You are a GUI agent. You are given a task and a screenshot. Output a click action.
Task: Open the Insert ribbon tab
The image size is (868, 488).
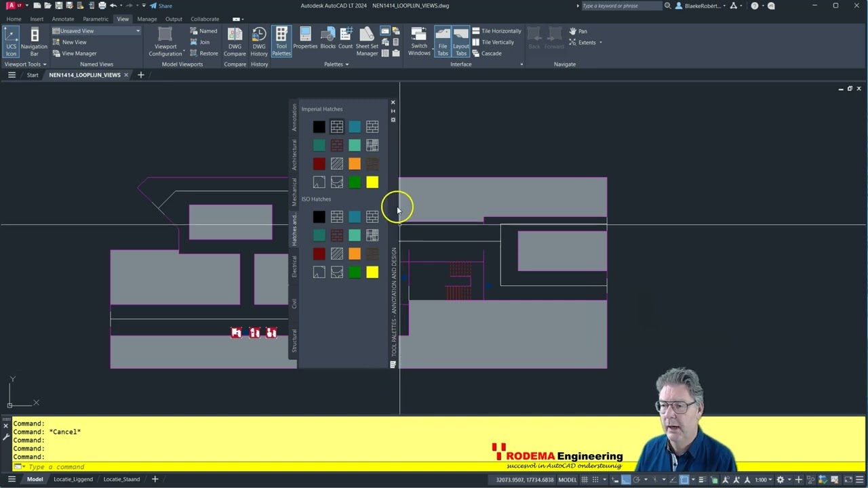(37, 19)
